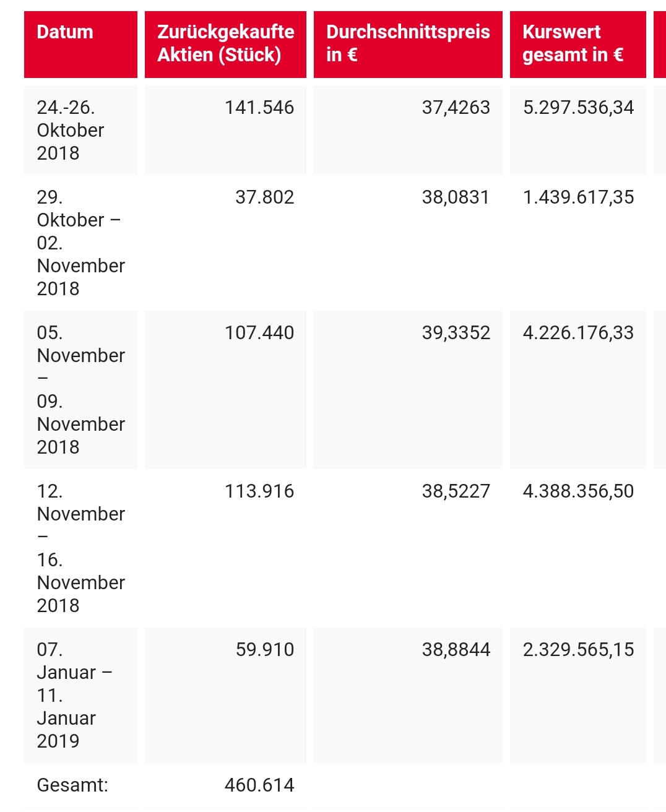
Task: Select the total value 1.439.617,35 cell
Action: (578, 197)
